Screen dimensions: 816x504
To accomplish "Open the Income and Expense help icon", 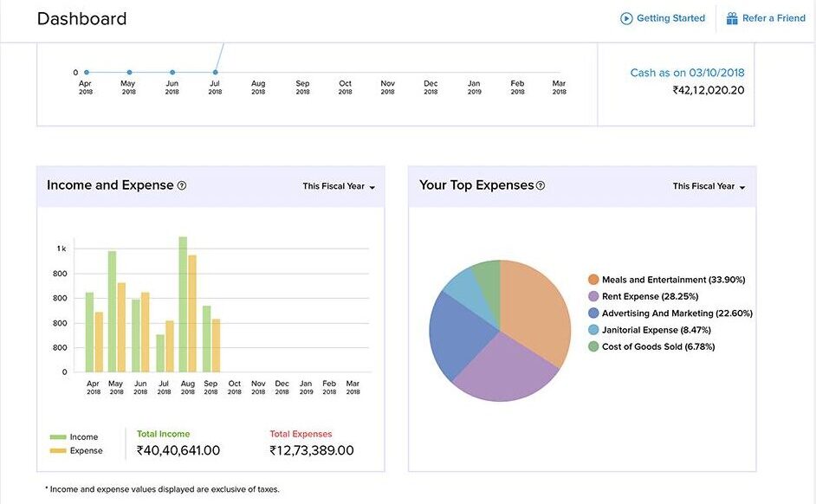I will 180,184.
